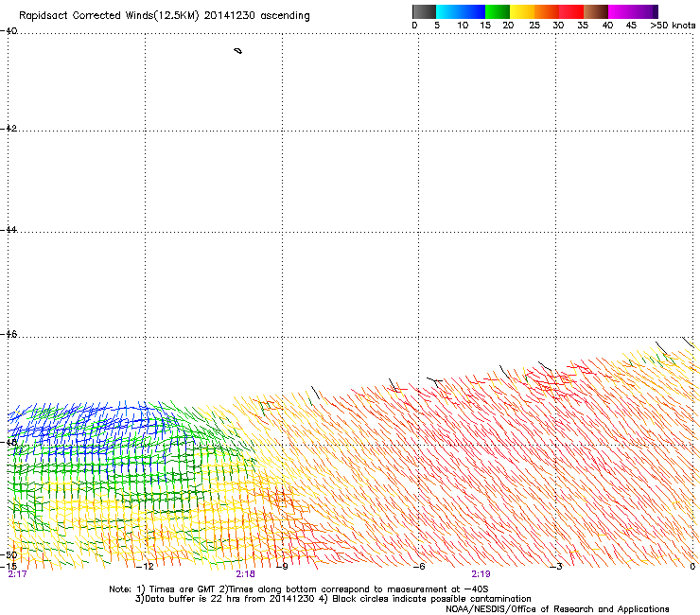700x615 pixels.
Task: Click the NOAA/NESDIS credit text
Action: coord(557,608)
